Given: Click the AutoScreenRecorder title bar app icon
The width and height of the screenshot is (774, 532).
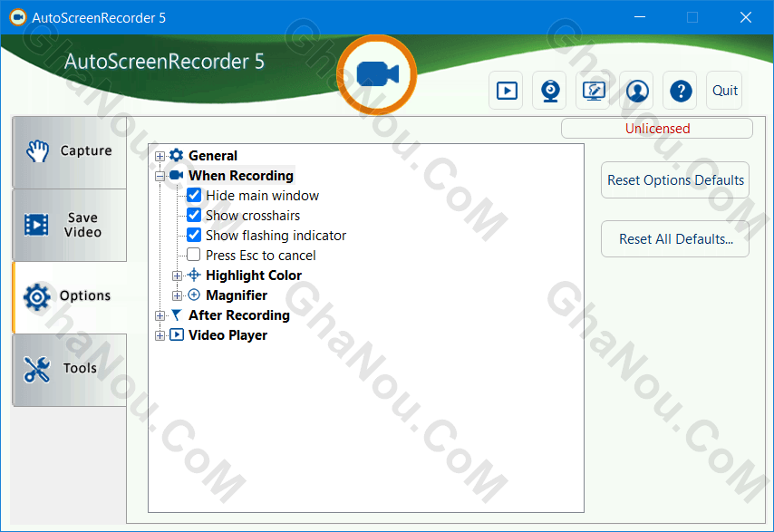Looking at the screenshot, I should point(18,18).
